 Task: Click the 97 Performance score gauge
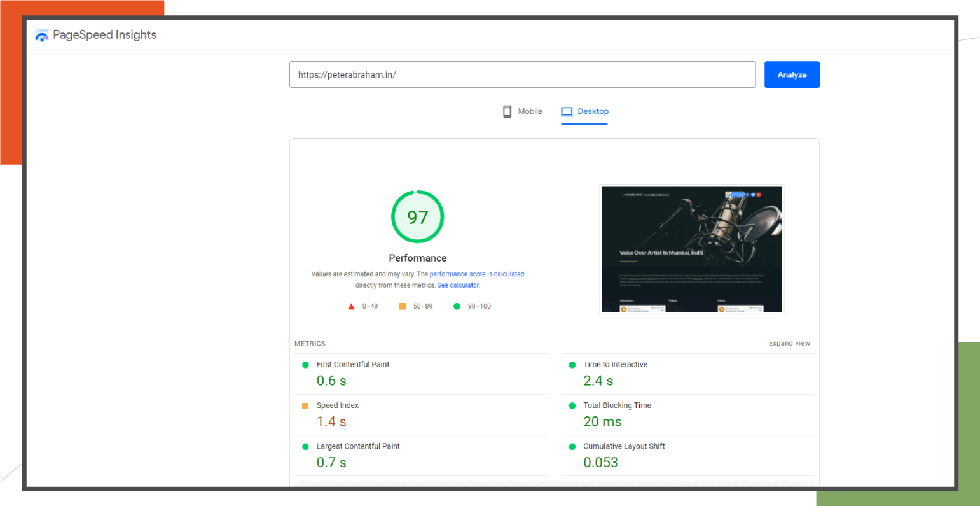(417, 216)
